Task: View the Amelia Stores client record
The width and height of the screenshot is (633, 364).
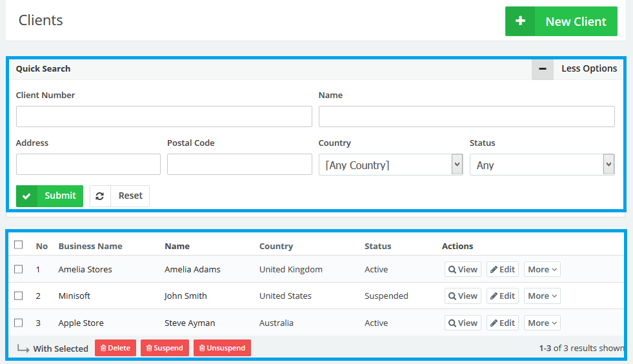Action: (x=463, y=269)
